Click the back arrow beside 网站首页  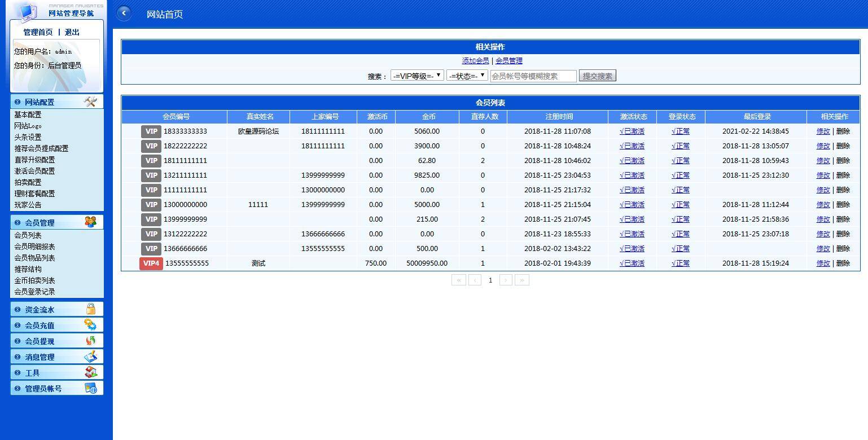124,12
